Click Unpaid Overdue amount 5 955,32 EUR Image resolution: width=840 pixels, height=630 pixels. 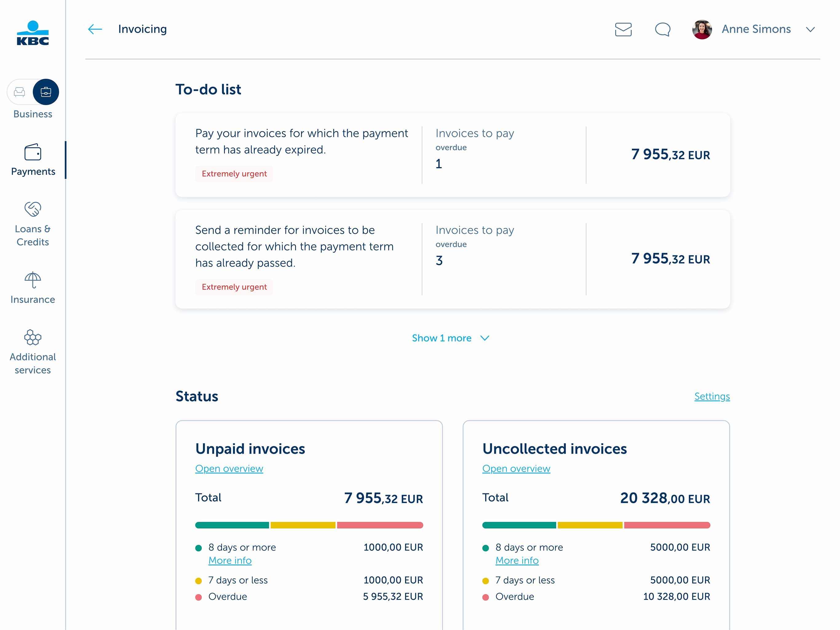click(393, 596)
